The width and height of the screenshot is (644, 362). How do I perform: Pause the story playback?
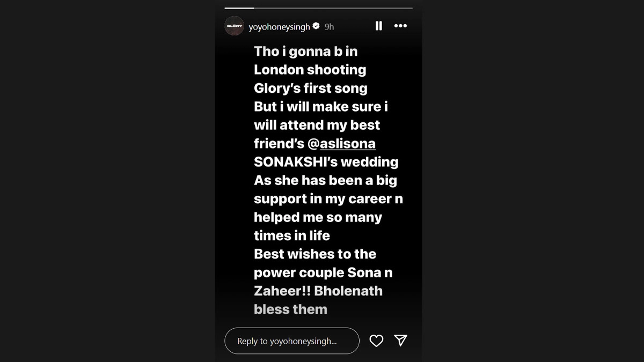[x=378, y=26]
